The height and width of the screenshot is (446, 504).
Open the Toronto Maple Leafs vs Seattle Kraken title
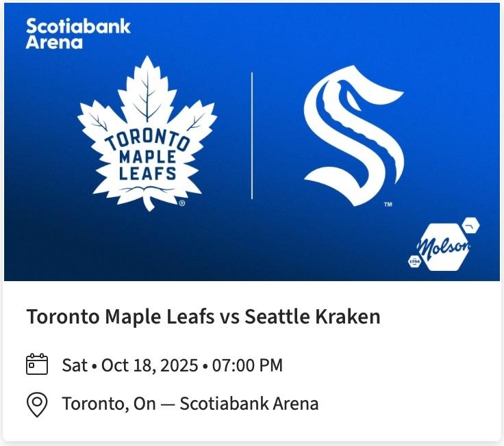pyautogui.click(x=203, y=317)
